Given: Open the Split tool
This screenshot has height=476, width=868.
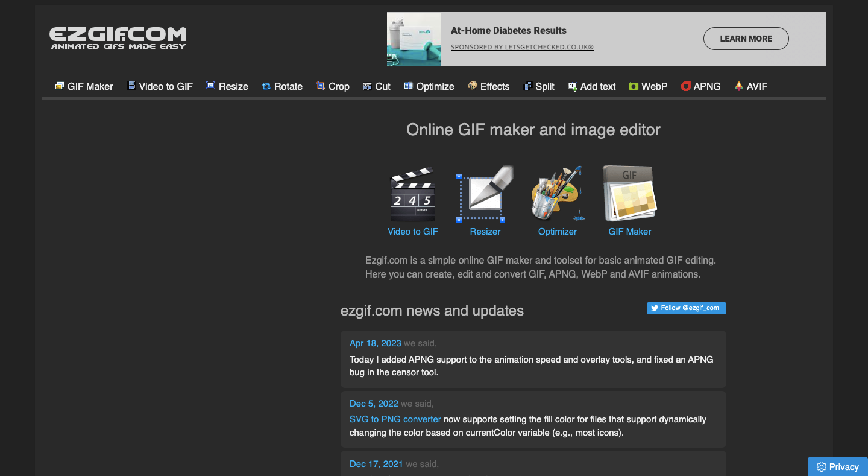Looking at the screenshot, I should point(539,86).
